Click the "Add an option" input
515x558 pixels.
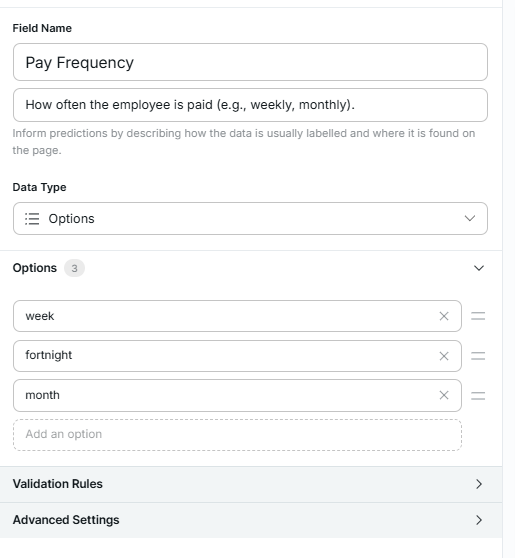pos(237,435)
